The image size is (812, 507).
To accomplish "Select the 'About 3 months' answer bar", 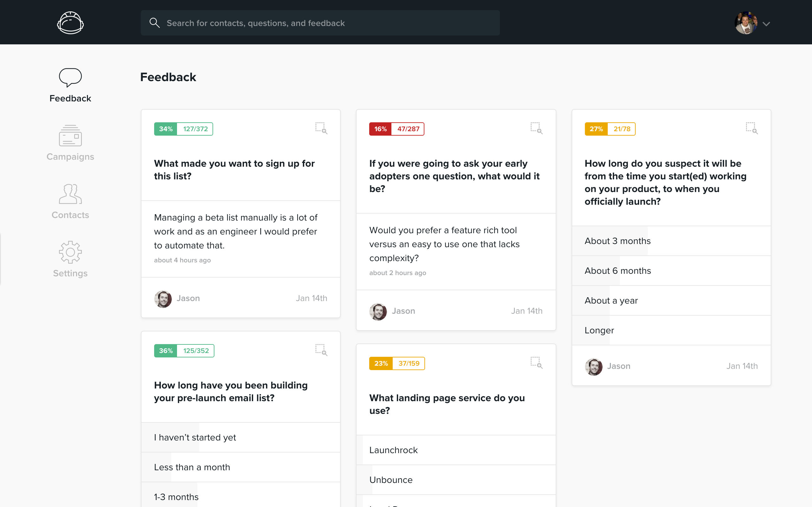I will [x=617, y=241].
